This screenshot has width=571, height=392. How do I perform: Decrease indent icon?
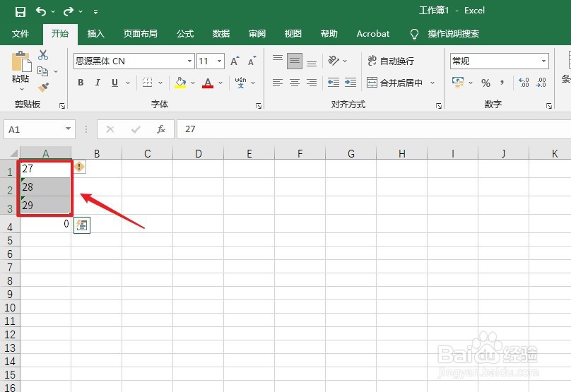(x=334, y=83)
